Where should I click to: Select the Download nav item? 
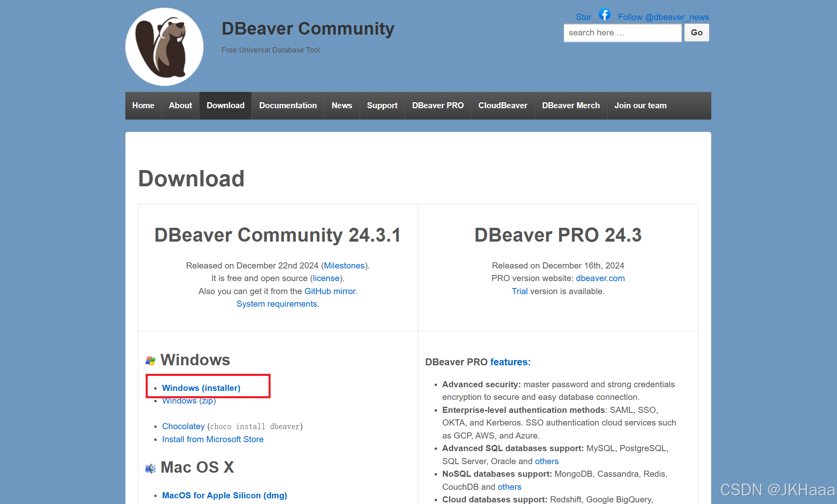[225, 105]
